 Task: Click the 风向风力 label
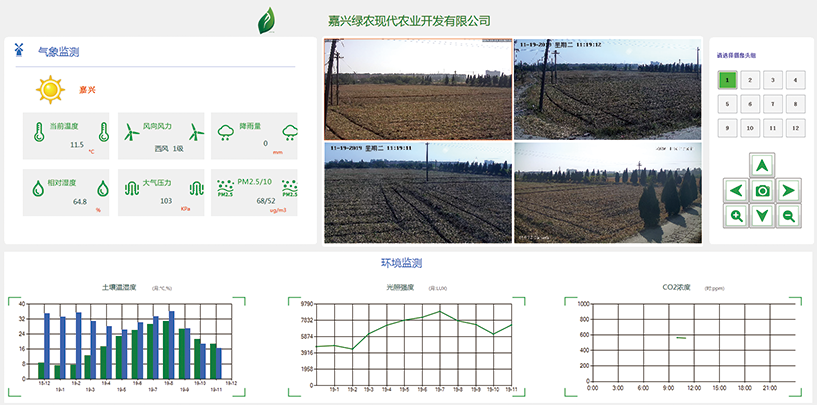[x=157, y=126]
